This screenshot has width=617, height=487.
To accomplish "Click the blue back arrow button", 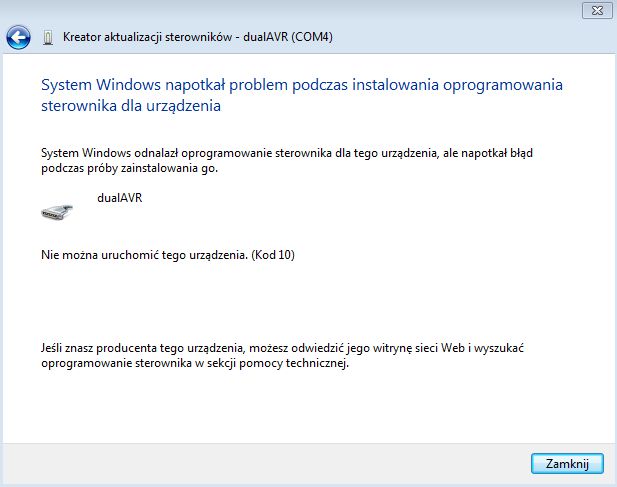I will (x=19, y=38).
